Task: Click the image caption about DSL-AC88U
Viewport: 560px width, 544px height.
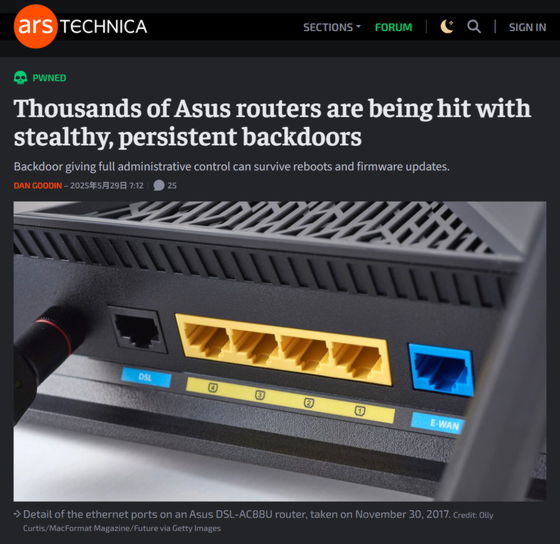Action: (236, 514)
